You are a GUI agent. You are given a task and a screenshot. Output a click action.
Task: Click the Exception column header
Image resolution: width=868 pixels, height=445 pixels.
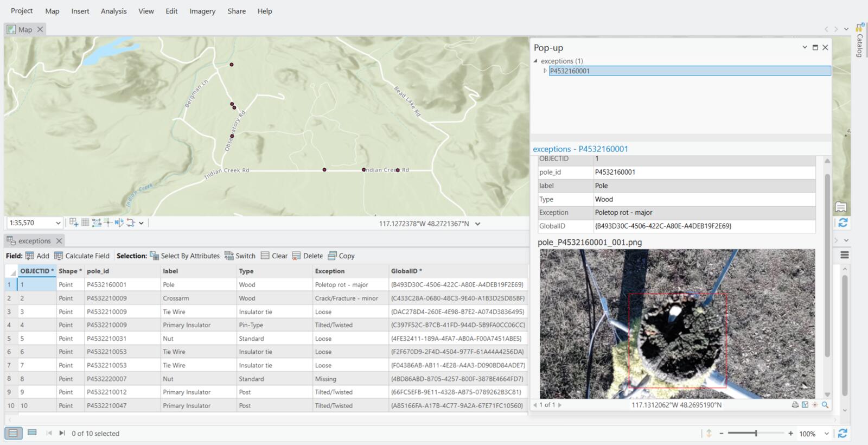pos(350,271)
